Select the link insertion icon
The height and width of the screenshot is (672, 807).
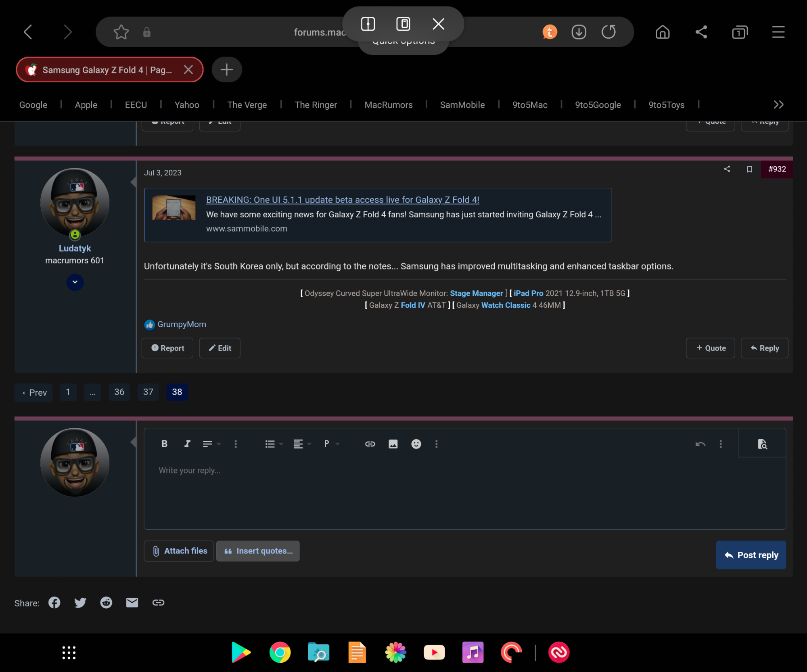click(x=370, y=444)
